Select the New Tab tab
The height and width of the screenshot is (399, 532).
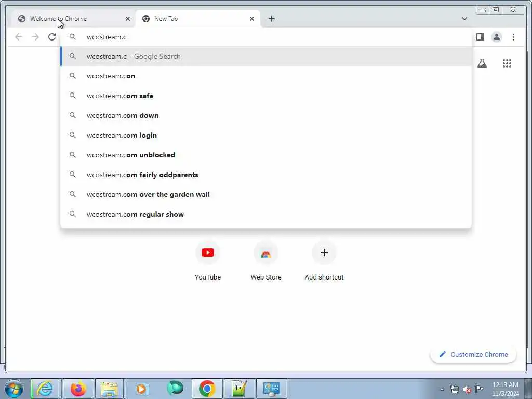click(x=198, y=19)
